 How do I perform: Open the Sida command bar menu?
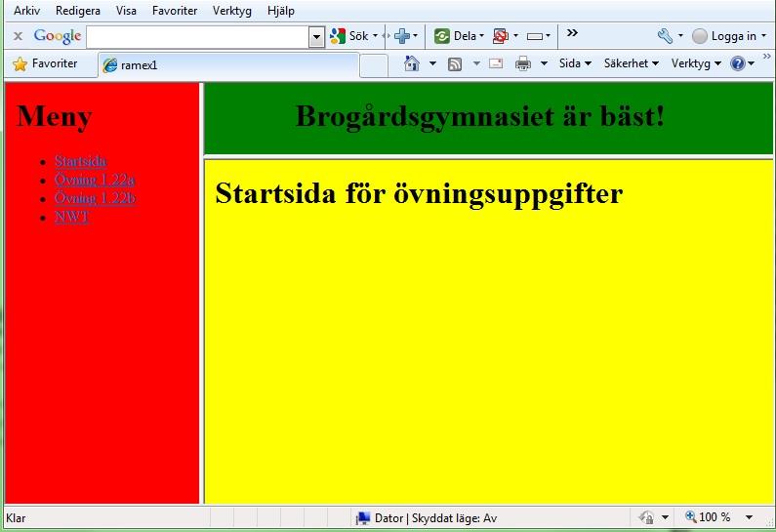(x=575, y=63)
